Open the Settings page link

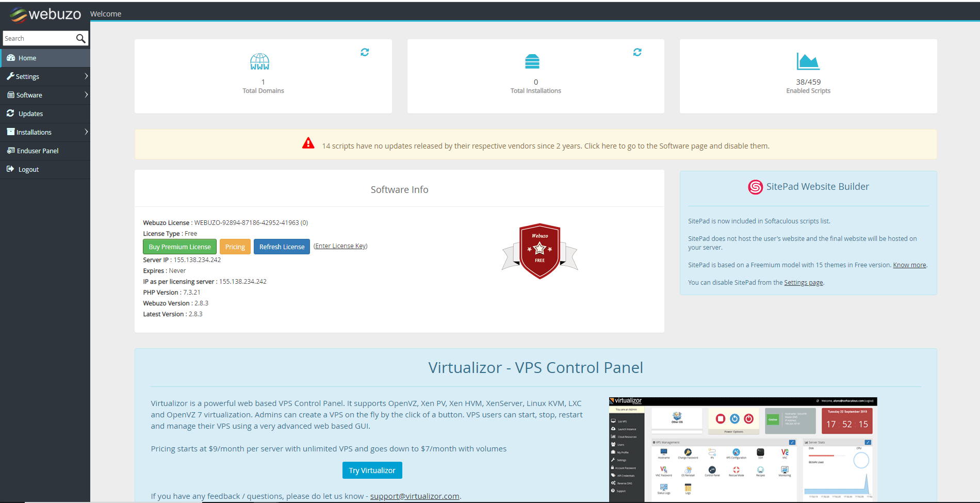pos(804,283)
